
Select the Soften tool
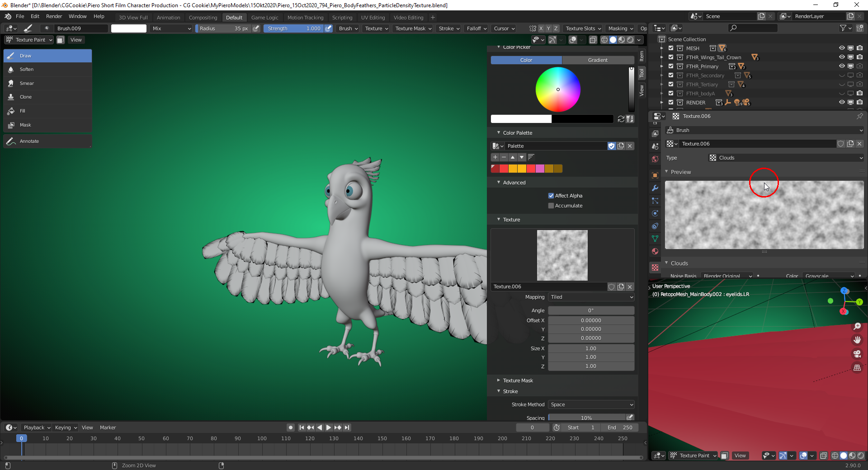click(47, 70)
